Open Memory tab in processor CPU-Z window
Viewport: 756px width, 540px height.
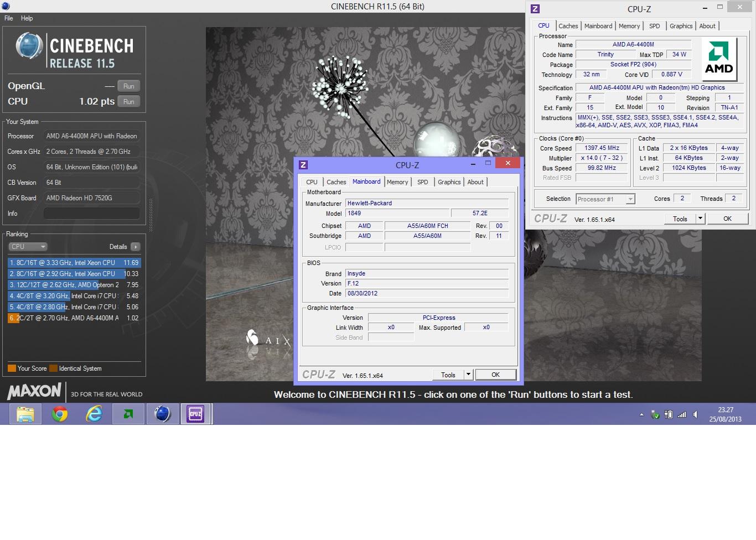pos(629,26)
